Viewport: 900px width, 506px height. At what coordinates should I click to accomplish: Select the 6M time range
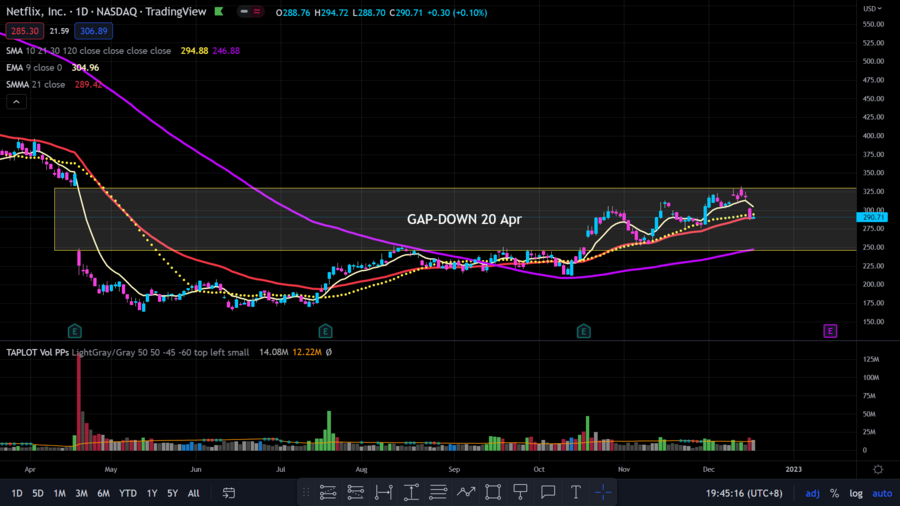[x=103, y=493]
